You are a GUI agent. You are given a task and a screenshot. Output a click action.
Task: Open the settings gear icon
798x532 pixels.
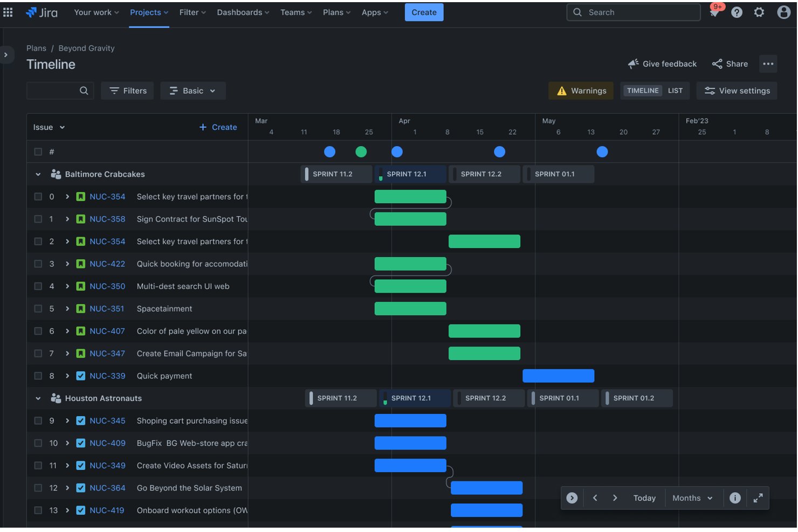pos(759,12)
